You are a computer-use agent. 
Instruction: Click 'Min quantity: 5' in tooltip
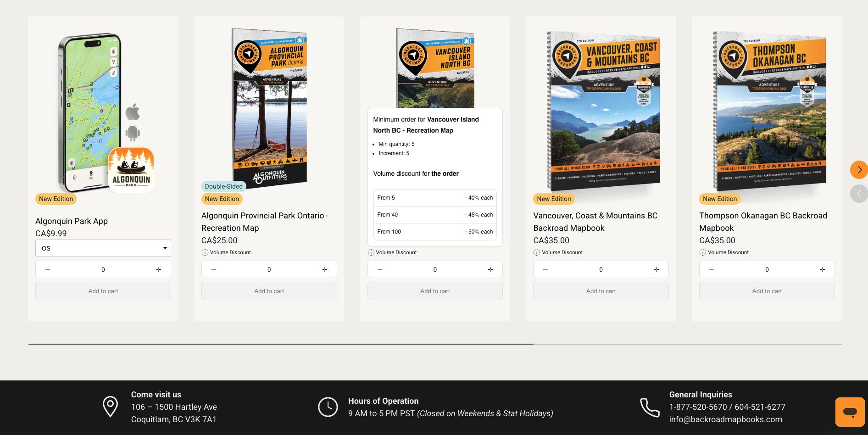tap(396, 144)
